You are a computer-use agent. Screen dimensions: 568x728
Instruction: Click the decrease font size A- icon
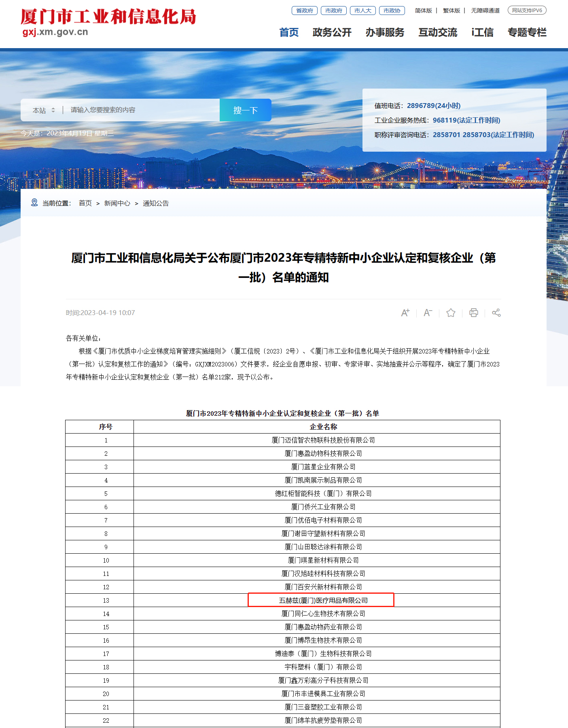428,313
